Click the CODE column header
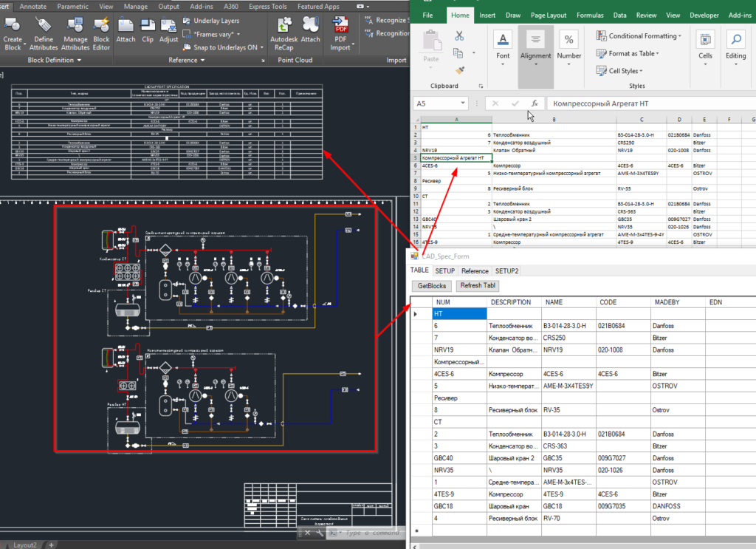This screenshot has width=756, height=549. (623, 302)
